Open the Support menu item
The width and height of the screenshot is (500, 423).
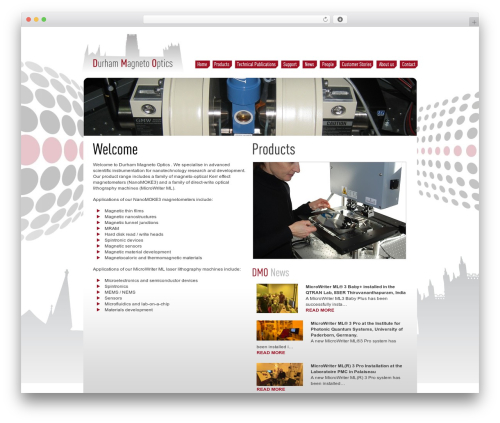[290, 64]
